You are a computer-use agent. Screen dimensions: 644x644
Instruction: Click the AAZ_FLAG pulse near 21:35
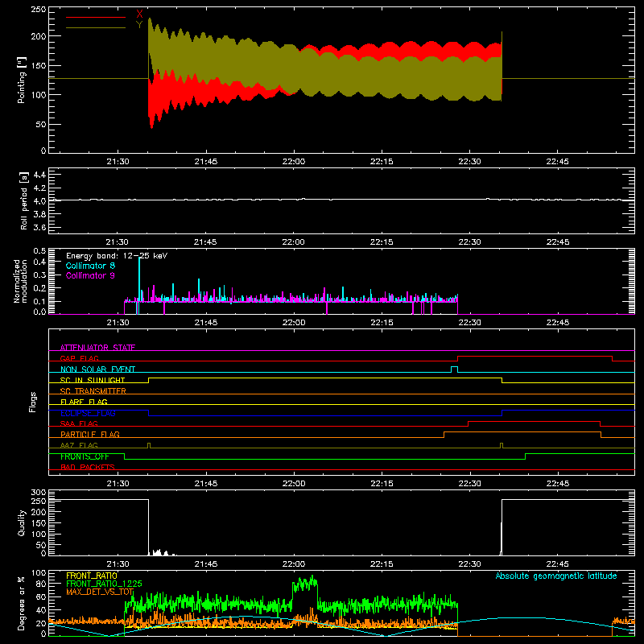pyautogui.click(x=149, y=445)
